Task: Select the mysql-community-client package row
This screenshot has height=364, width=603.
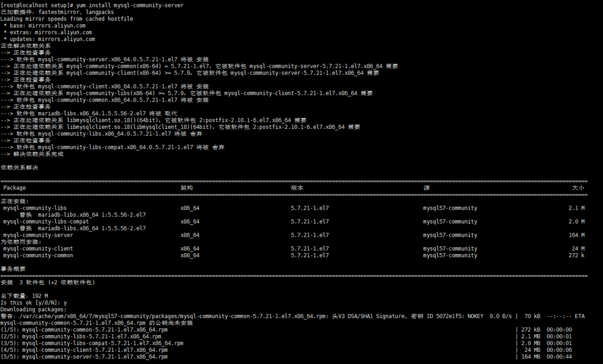Action: tap(38, 248)
